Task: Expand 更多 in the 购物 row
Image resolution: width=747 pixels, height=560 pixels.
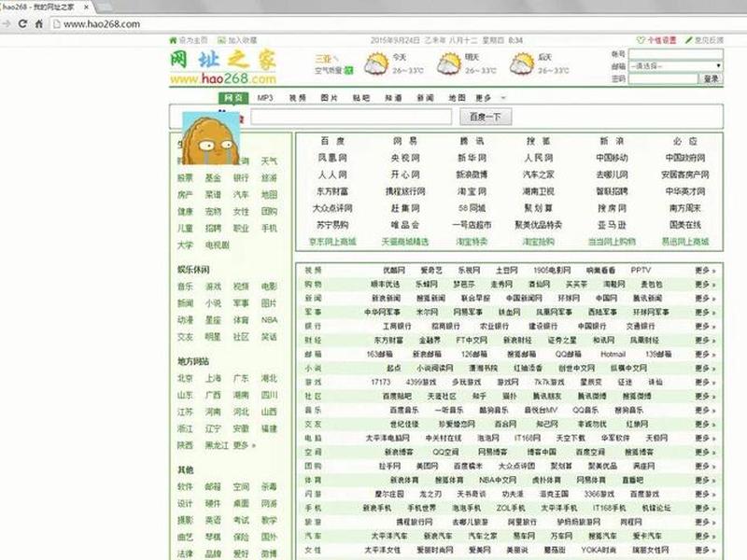Action: coord(705,285)
